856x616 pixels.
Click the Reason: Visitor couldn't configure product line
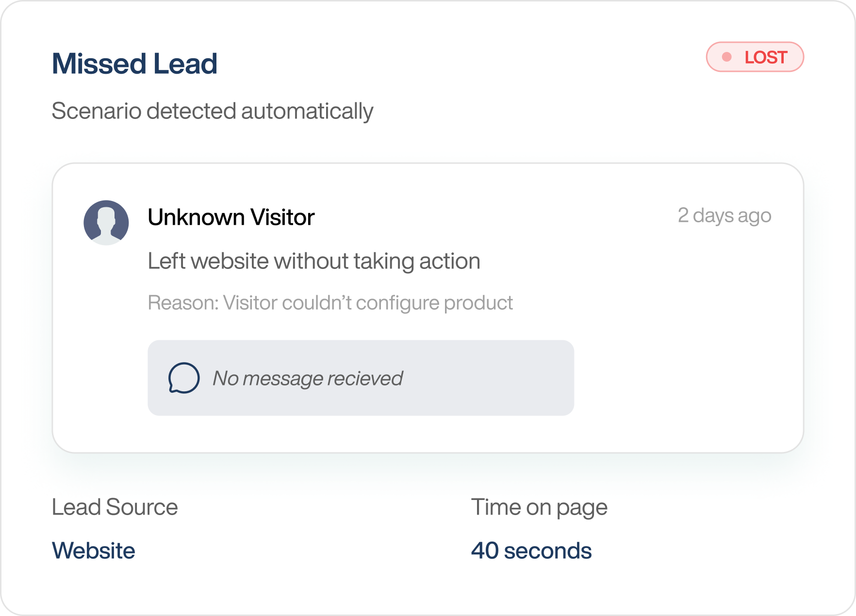(330, 303)
